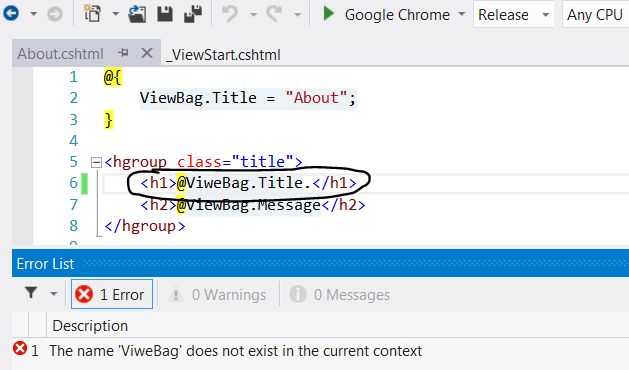Toggle the 0 Warnings filter button
629x370 pixels.
[x=218, y=295]
